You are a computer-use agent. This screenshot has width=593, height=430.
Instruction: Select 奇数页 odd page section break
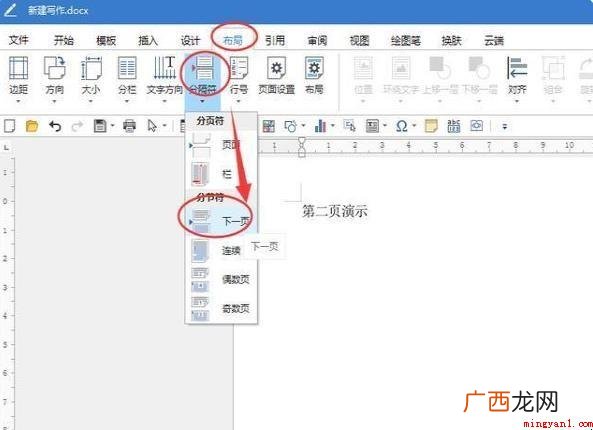221,309
